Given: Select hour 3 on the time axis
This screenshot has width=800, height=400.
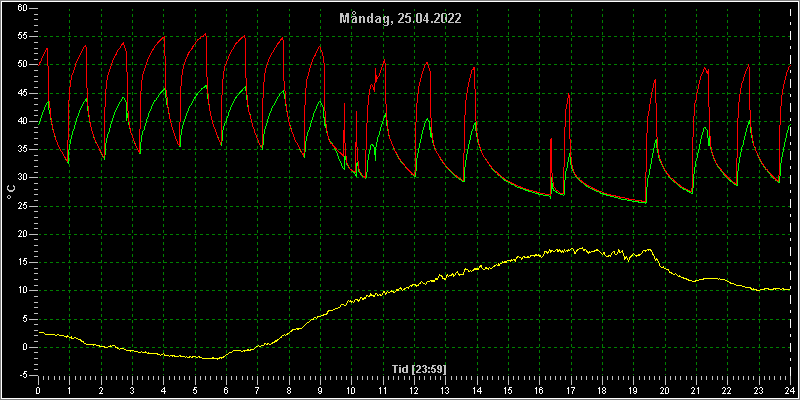Looking at the screenshot, I should point(132,390).
